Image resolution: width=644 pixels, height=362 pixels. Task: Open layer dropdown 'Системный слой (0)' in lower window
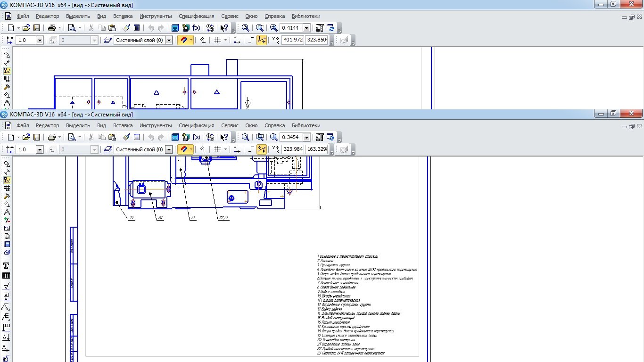click(x=169, y=149)
